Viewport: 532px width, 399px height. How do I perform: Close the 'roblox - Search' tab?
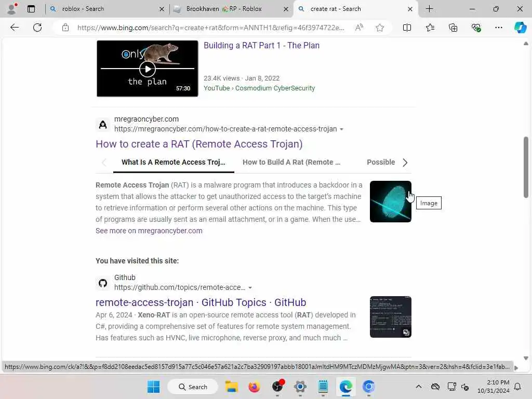pos(162,9)
